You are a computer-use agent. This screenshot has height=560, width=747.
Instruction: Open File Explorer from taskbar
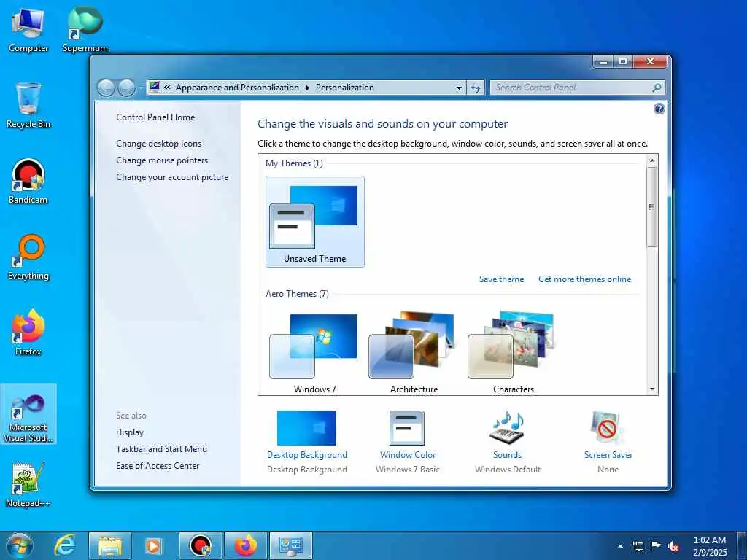[x=110, y=545]
